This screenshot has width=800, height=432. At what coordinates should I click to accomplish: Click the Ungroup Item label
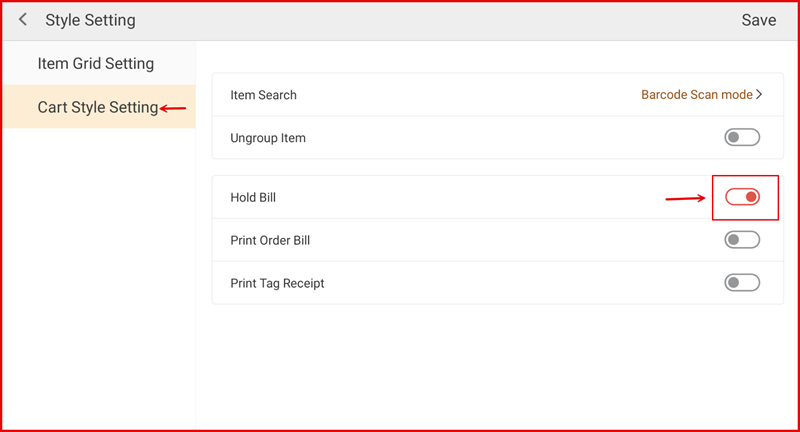(268, 138)
